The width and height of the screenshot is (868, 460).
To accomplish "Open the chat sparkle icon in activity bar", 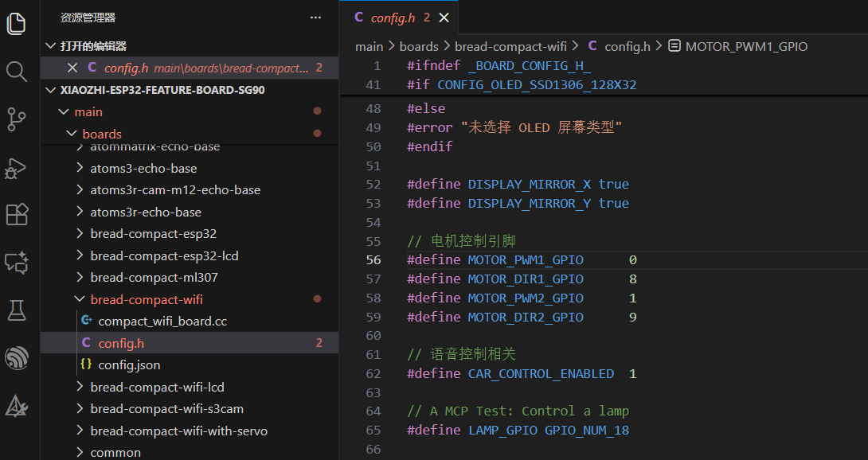I will [17, 263].
